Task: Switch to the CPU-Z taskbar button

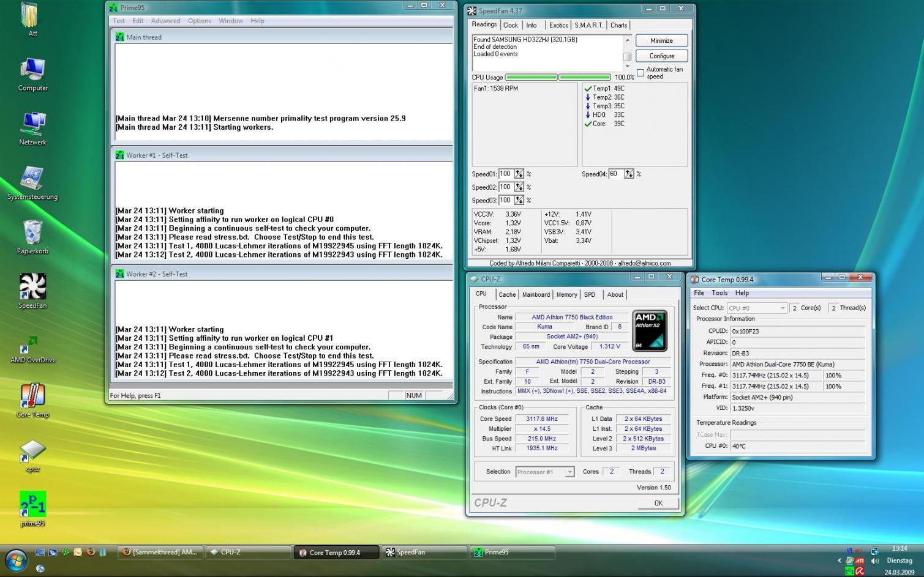Action: [248, 552]
